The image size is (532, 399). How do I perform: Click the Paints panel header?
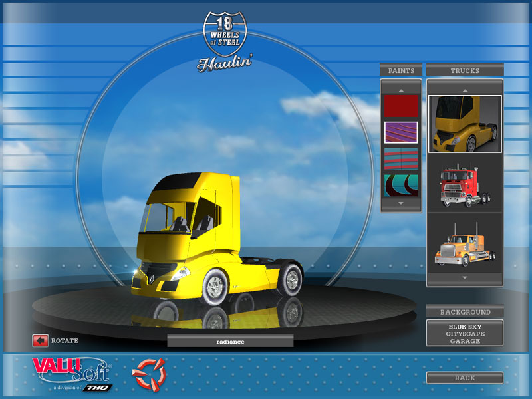[401, 70]
